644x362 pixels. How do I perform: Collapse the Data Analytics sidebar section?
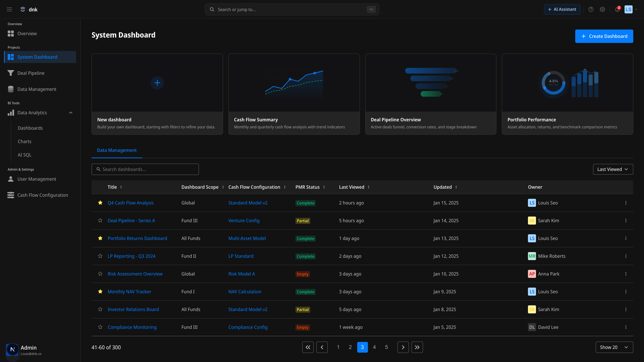point(71,113)
